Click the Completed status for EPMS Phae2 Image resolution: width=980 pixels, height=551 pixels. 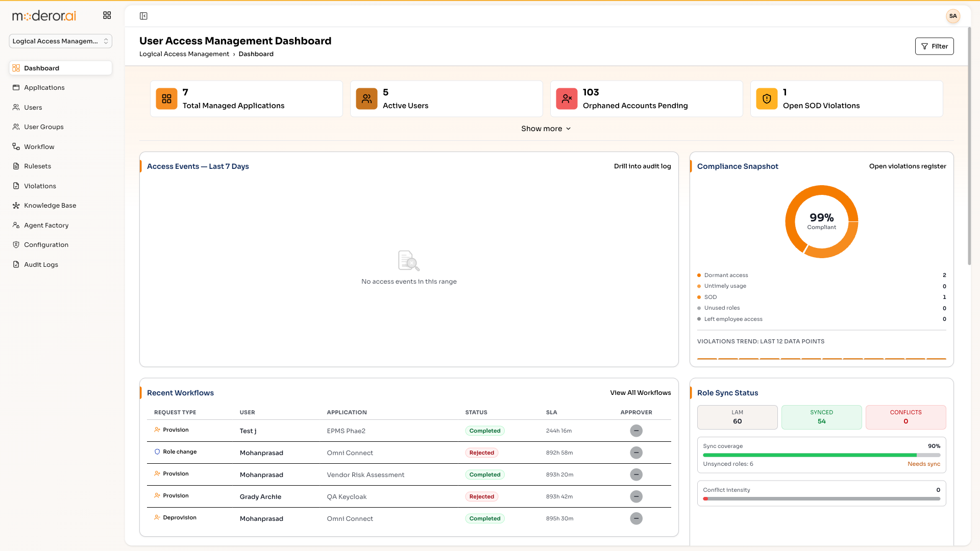(x=484, y=431)
